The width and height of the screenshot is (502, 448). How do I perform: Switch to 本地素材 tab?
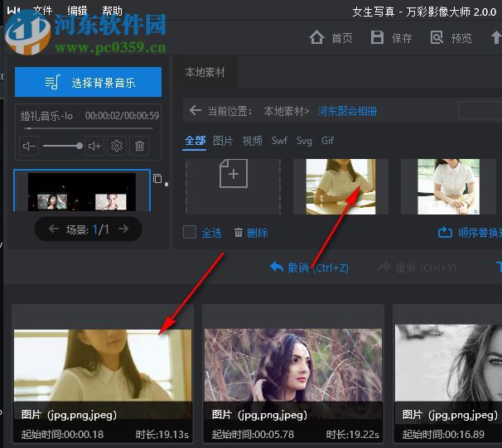[x=205, y=72]
